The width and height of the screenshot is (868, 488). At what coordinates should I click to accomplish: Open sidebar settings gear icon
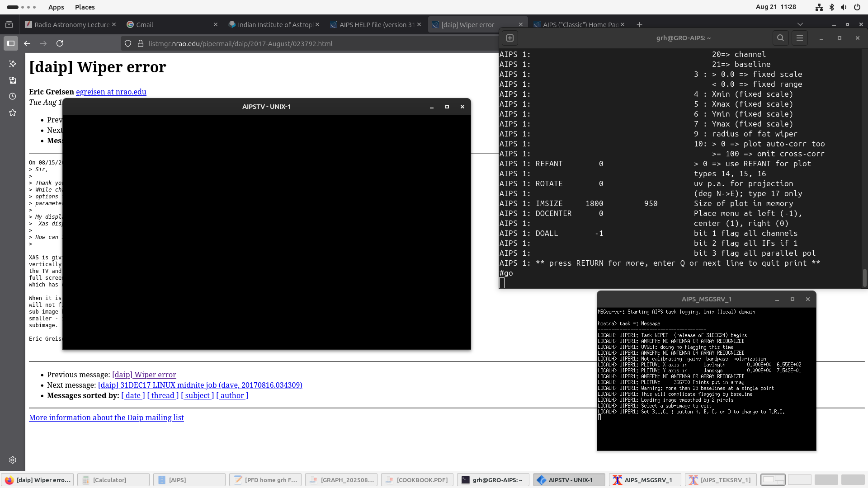[x=13, y=460]
